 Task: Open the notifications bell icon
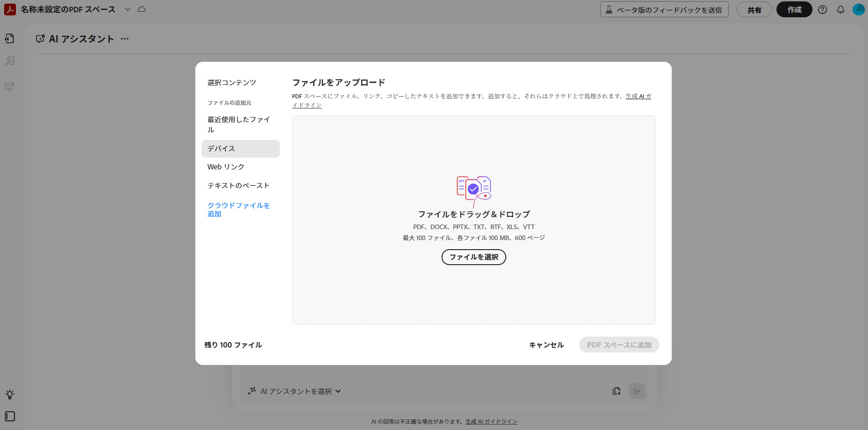click(841, 10)
